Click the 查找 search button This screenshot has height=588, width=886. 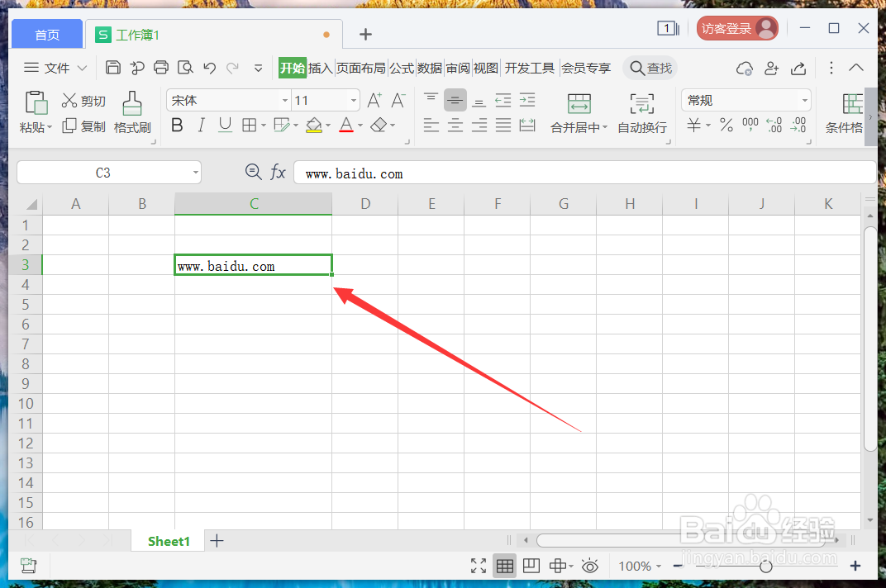pyautogui.click(x=650, y=68)
